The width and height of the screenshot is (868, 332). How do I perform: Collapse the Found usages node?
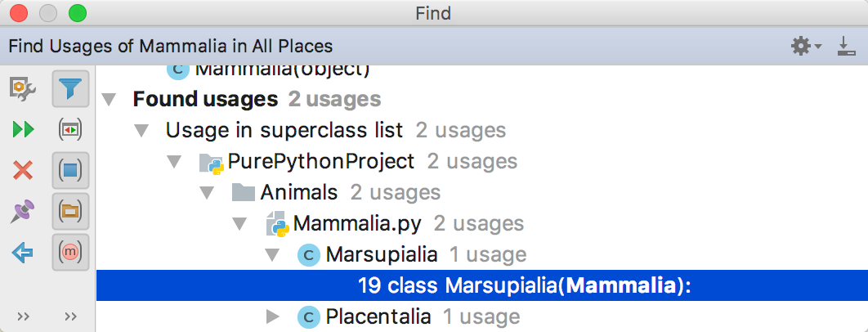(109, 100)
